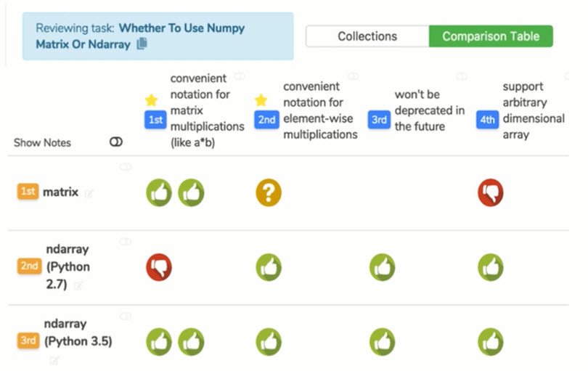The height and width of the screenshot is (371, 588).
Task: Click the blue 1st criterion rank badge
Action: 155,120
